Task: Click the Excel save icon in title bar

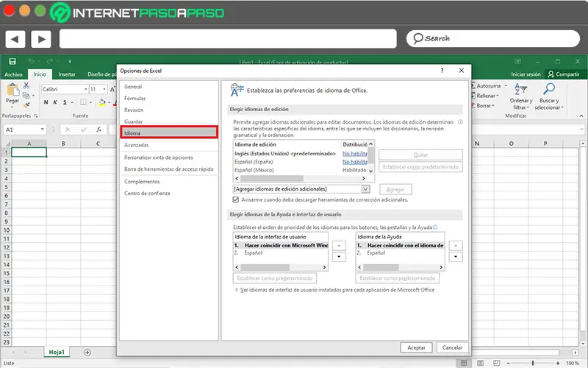Action: pyautogui.click(x=12, y=61)
